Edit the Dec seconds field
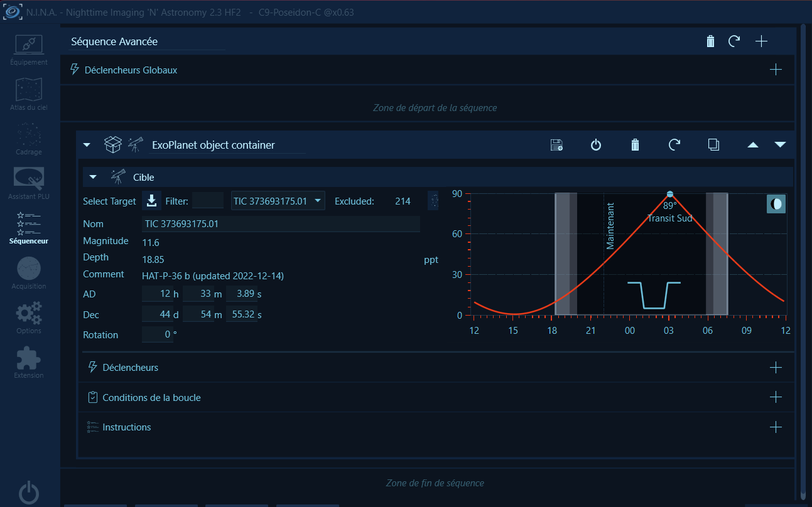812x507 pixels. [241, 314]
